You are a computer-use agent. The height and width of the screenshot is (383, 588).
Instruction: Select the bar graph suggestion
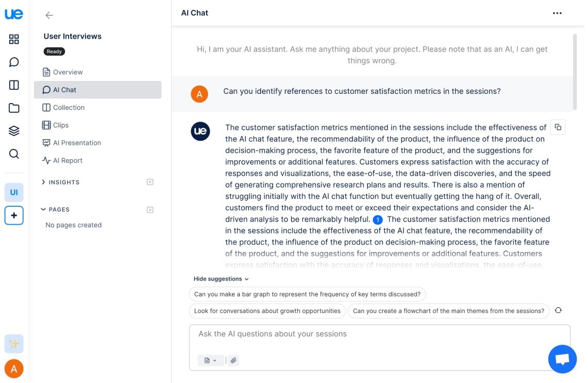(307, 294)
